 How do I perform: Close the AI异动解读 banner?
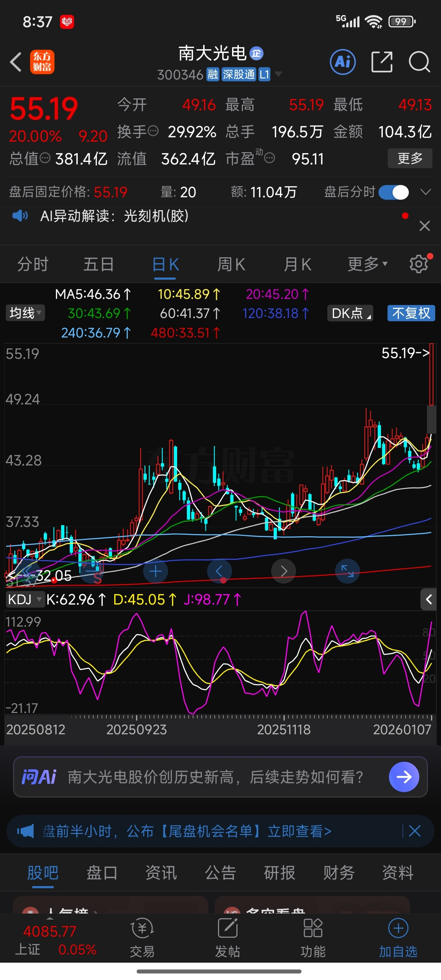pyautogui.click(x=425, y=226)
